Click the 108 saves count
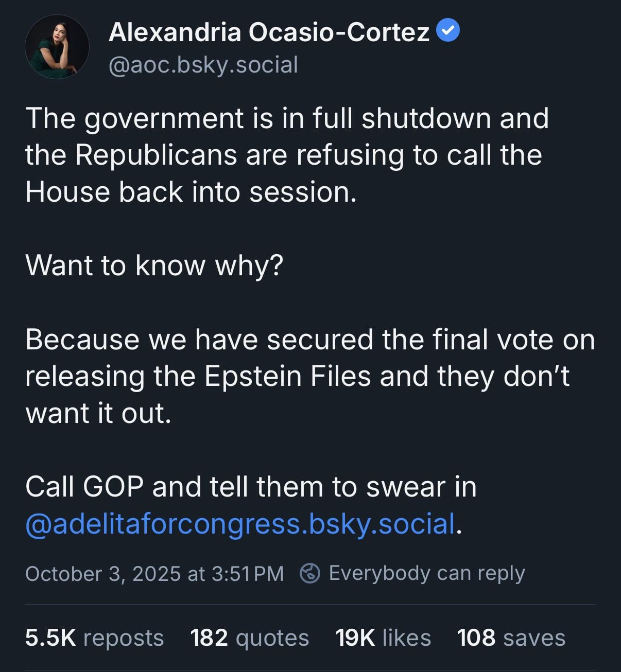This screenshot has height=672, width=621. [x=511, y=638]
